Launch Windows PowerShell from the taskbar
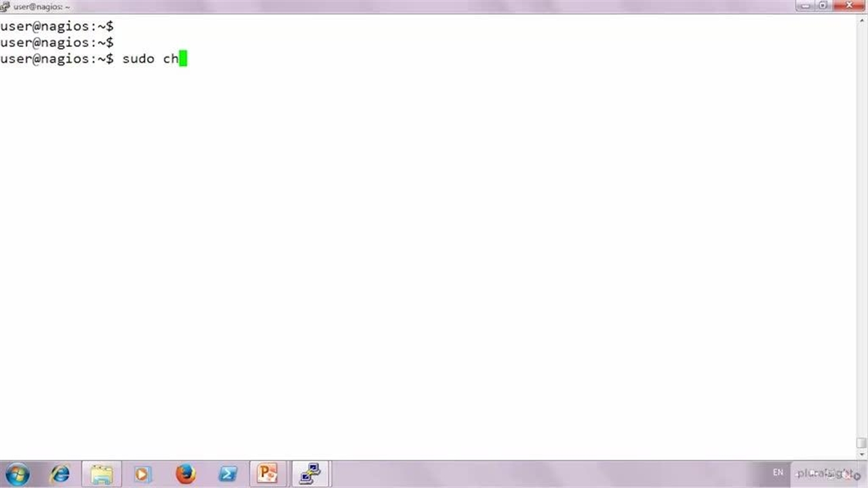Viewport: 868px width, 488px height. 228,473
